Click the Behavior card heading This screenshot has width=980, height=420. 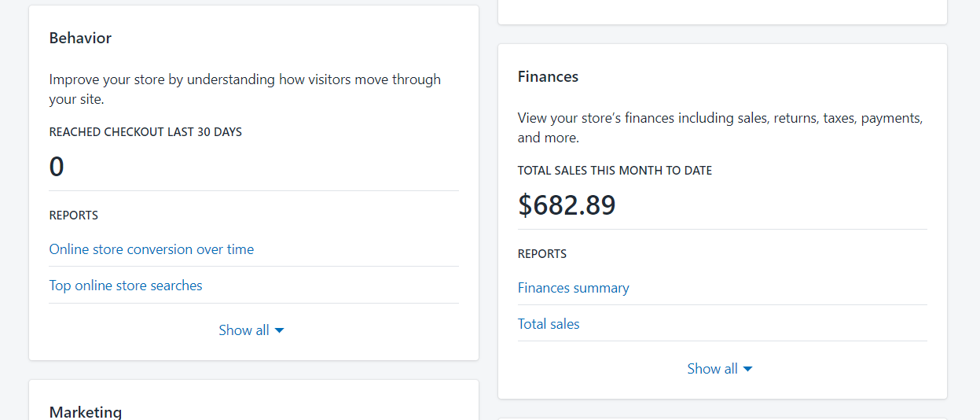tap(80, 38)
